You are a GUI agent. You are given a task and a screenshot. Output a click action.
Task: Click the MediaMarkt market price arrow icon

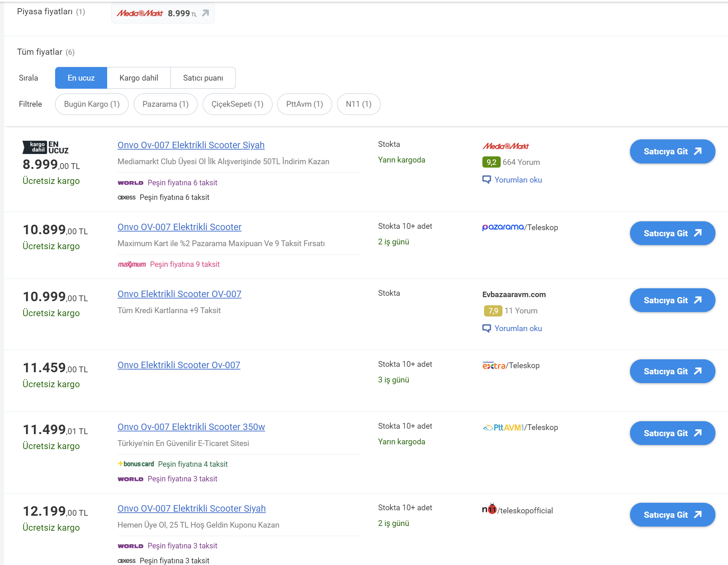click(x=205, y=13)
